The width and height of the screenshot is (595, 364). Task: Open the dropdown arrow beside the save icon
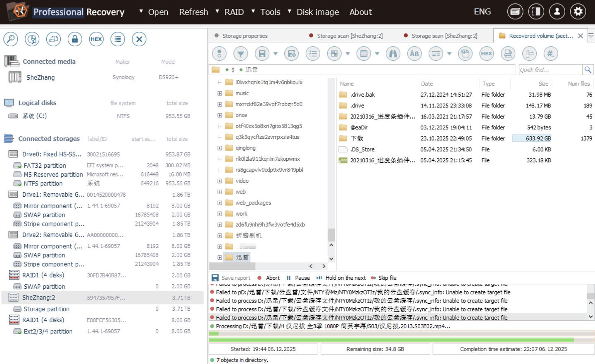point(276,54)
